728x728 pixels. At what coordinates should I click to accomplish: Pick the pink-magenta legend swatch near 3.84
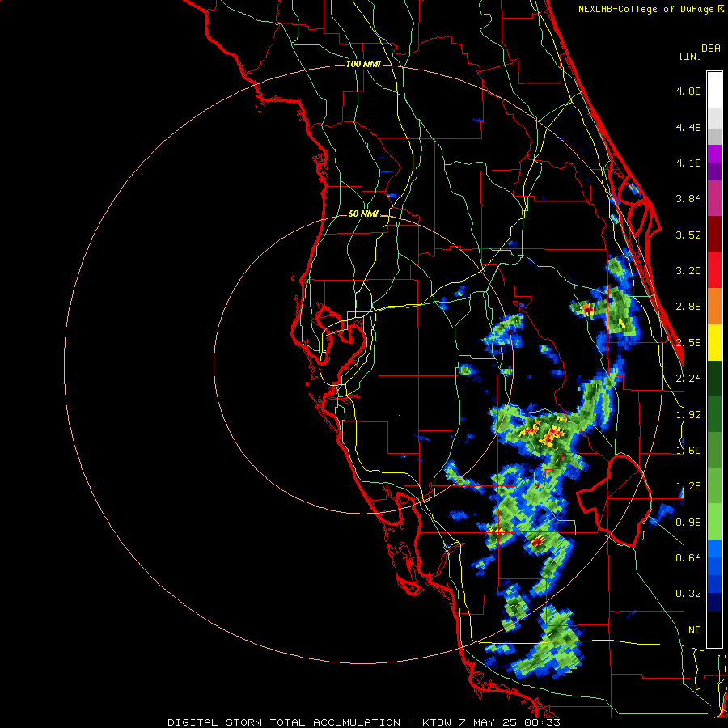click(x=714, y=199)
